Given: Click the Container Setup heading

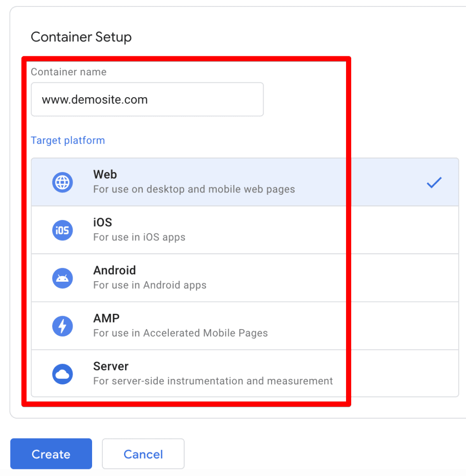Looking at the screenshot, I should coord(81,37).
